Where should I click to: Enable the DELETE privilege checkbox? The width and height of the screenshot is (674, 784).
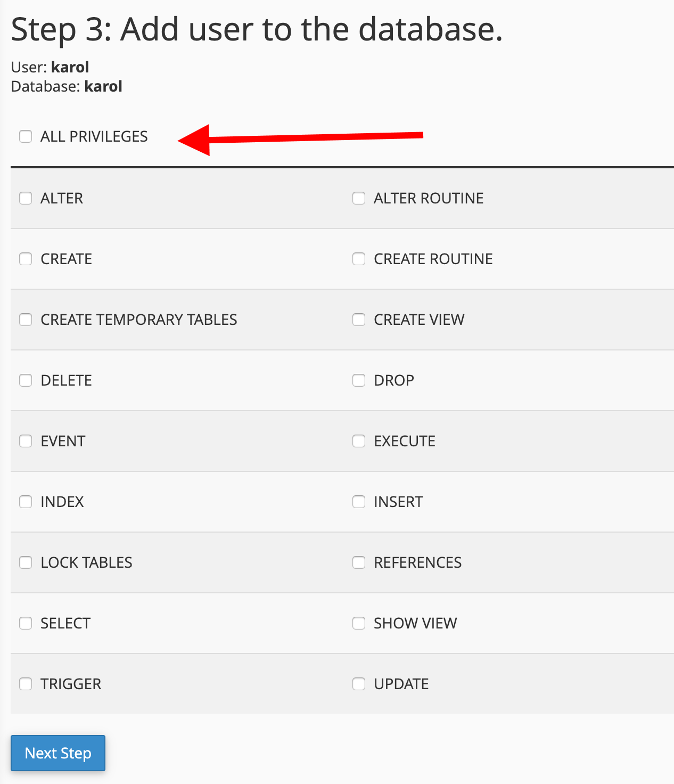point(26,380)
